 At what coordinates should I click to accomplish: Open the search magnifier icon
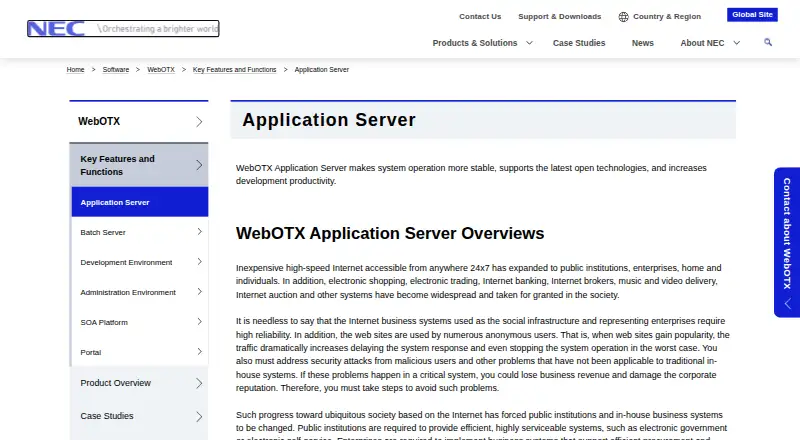coord(768,42)
